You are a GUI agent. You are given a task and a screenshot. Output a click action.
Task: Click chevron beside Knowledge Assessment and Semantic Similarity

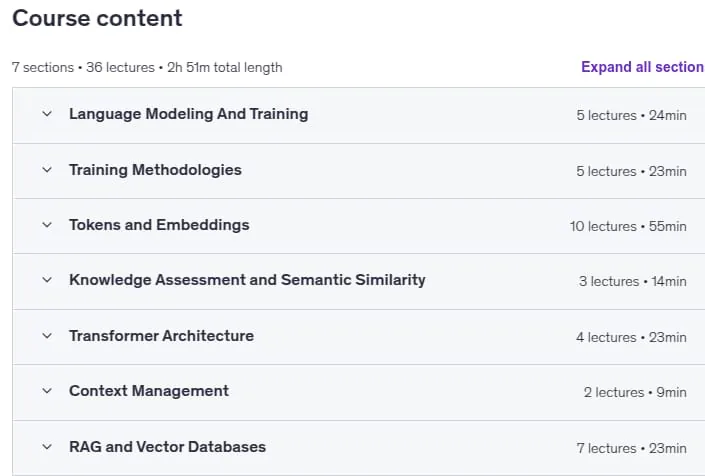pyautogui.click(x=47, y=280)
